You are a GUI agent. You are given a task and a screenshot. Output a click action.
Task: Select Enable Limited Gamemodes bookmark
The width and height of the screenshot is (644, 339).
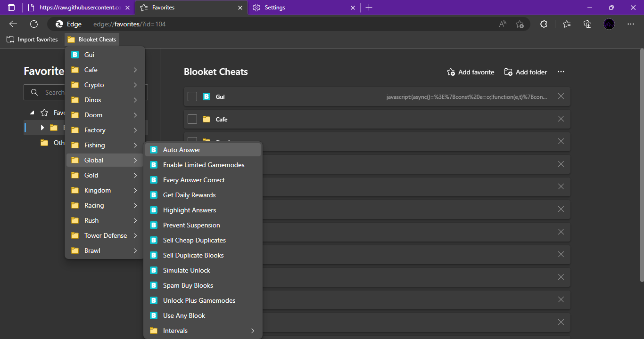(x=203, y=165)
